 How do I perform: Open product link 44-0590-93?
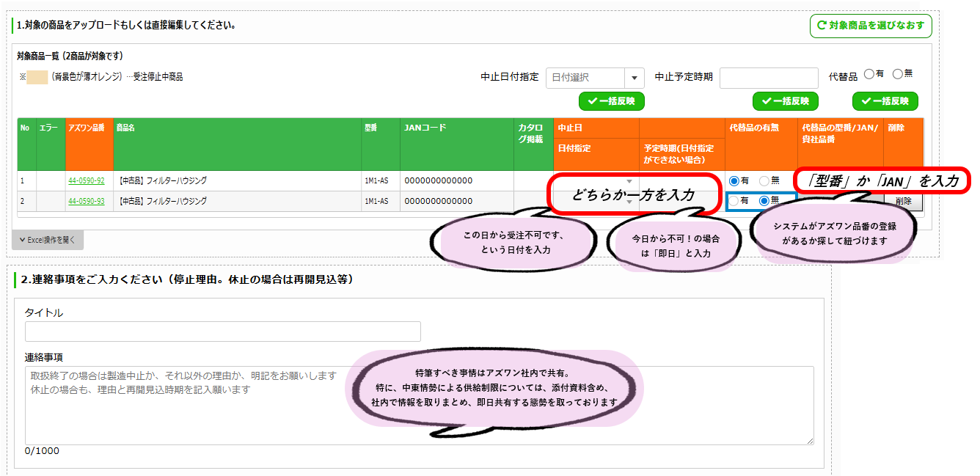86,201
